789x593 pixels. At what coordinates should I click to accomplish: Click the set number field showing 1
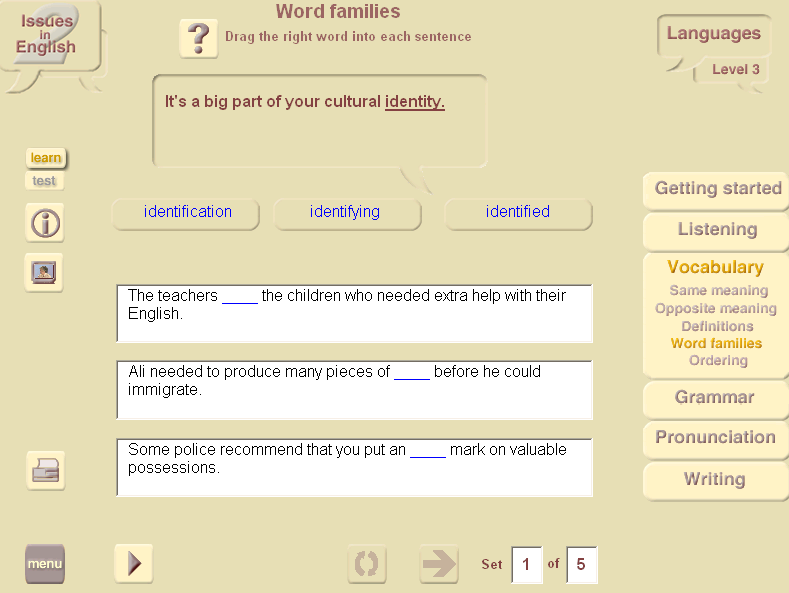(x=526, y=564)
